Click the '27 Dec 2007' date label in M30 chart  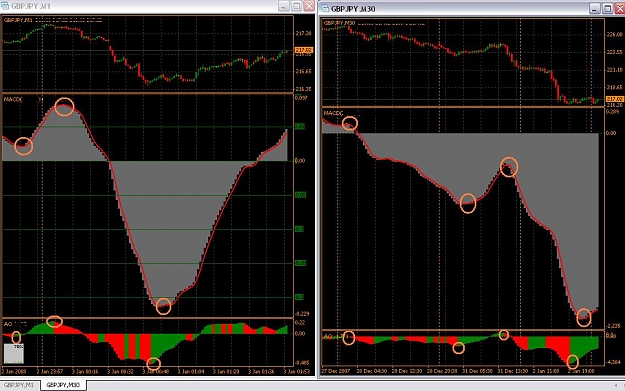[336, 371]
